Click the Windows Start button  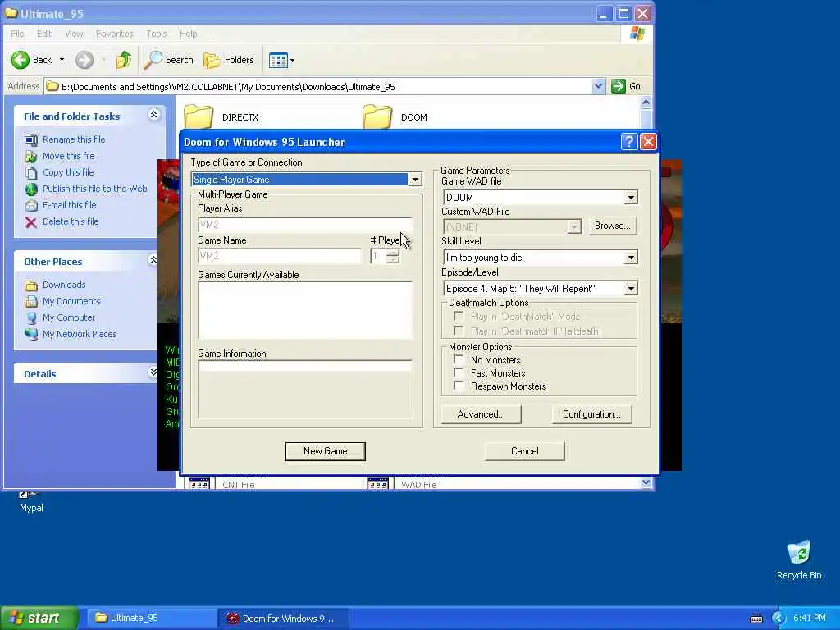[39, 619]
